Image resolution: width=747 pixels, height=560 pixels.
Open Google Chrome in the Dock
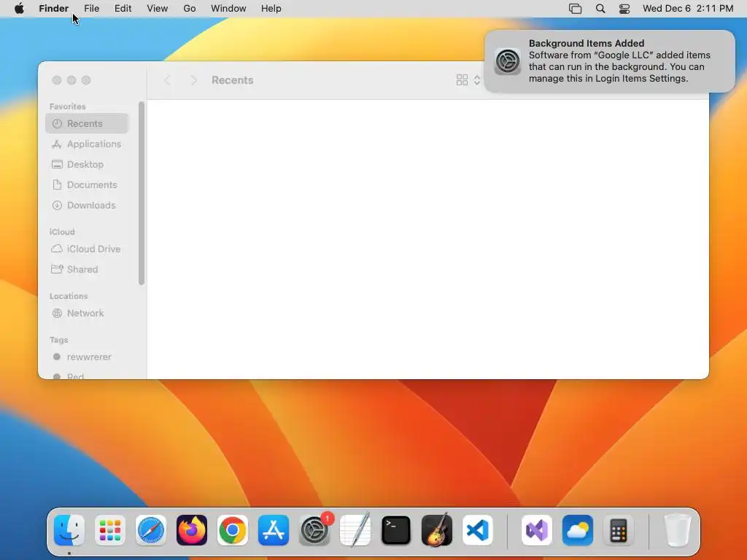pyautogui.click(x=233, y=530)
